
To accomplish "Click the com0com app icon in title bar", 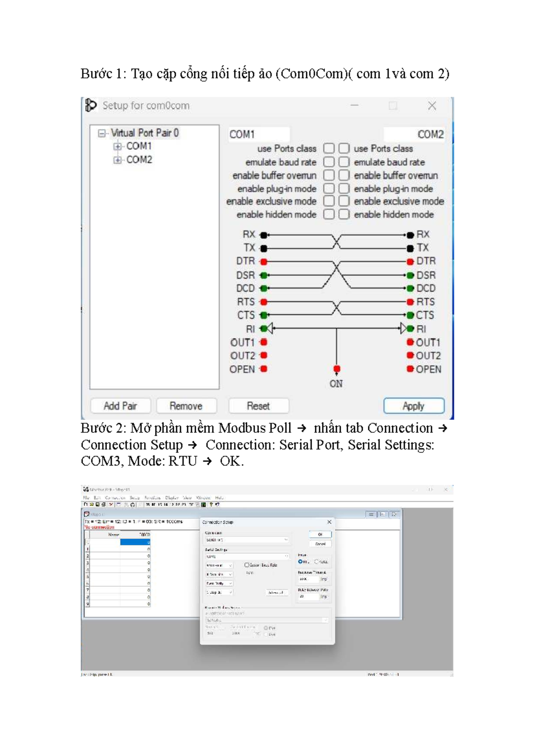I will (91, 106).
